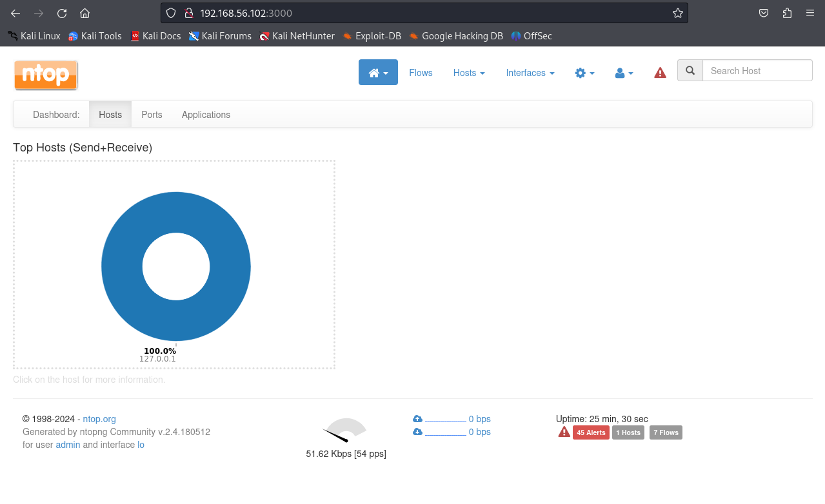Image resolution: width=825 pixels, height=504 pixels.
Task: Click the ntop logo
Action: coord(46,75)
